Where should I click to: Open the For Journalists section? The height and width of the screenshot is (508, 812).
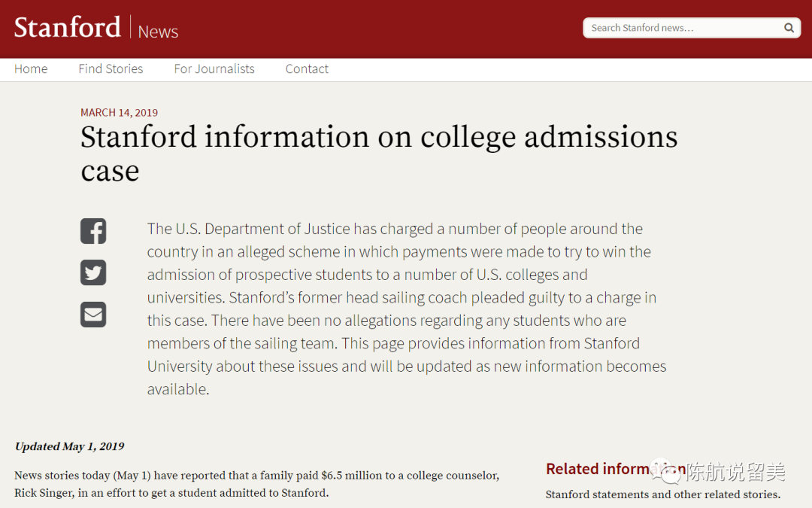point(214,68)
